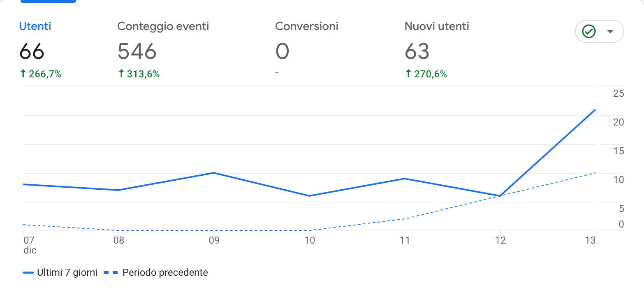The height and width of the screenshot is (293, 644).
Task: Expand the dropdown arrow beside the checkmark
Action: click(610, 31)
